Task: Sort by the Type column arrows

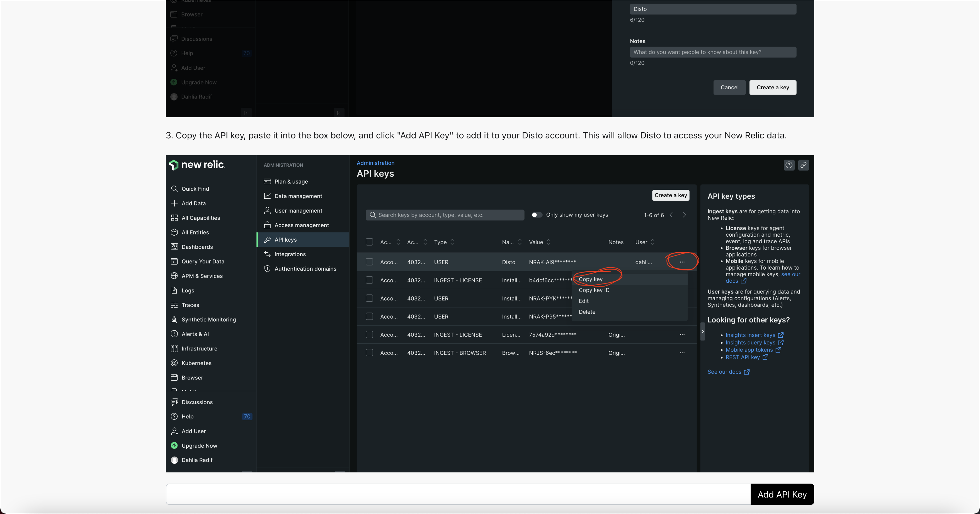Action: pyautogui.click(x=452, y=242)
